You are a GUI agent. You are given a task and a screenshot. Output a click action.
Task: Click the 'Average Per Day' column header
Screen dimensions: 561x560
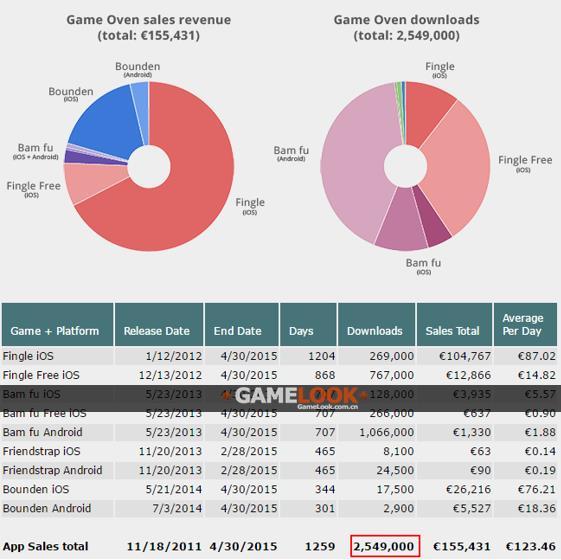coord(525,325)
